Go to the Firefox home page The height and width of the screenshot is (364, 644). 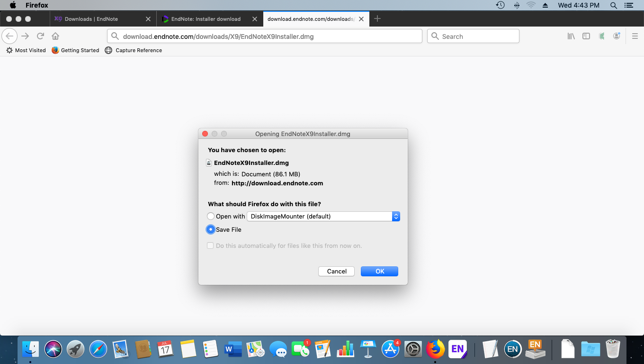pos(55,36)
